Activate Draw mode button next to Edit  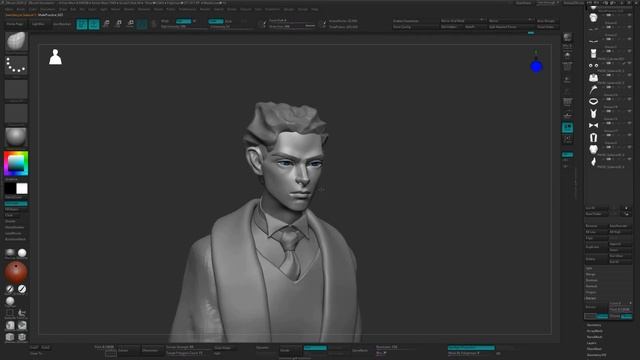tap(94, 24)
